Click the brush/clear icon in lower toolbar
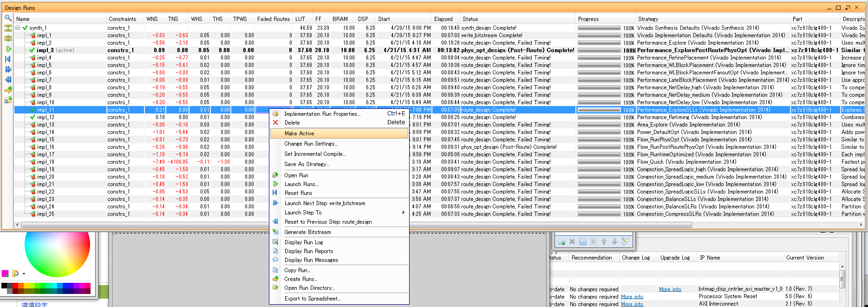This screenshot has height=307, width=868. (x=626, y=241)
